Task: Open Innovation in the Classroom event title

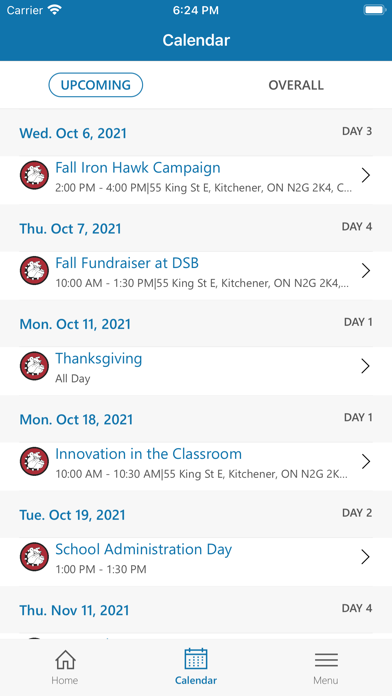Action: click(148, 454)
